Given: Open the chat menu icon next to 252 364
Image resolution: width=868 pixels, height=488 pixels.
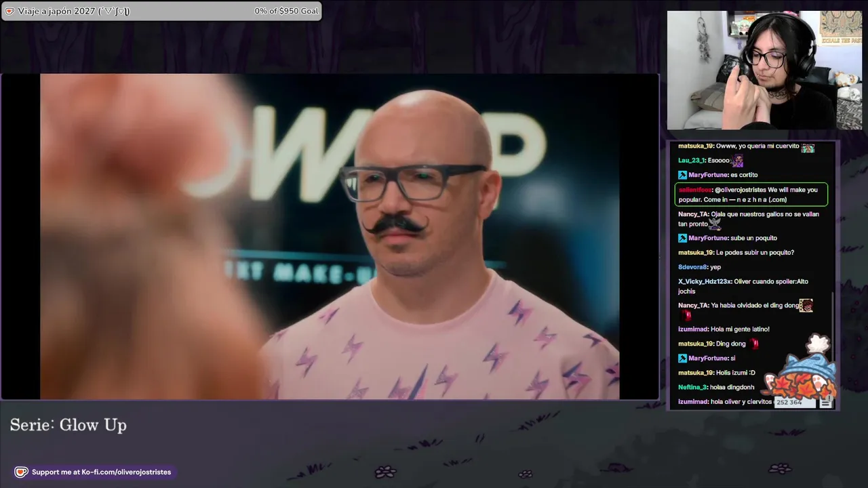Looking at the screenshot, I should pyautogui.click(x=825, y=403).
